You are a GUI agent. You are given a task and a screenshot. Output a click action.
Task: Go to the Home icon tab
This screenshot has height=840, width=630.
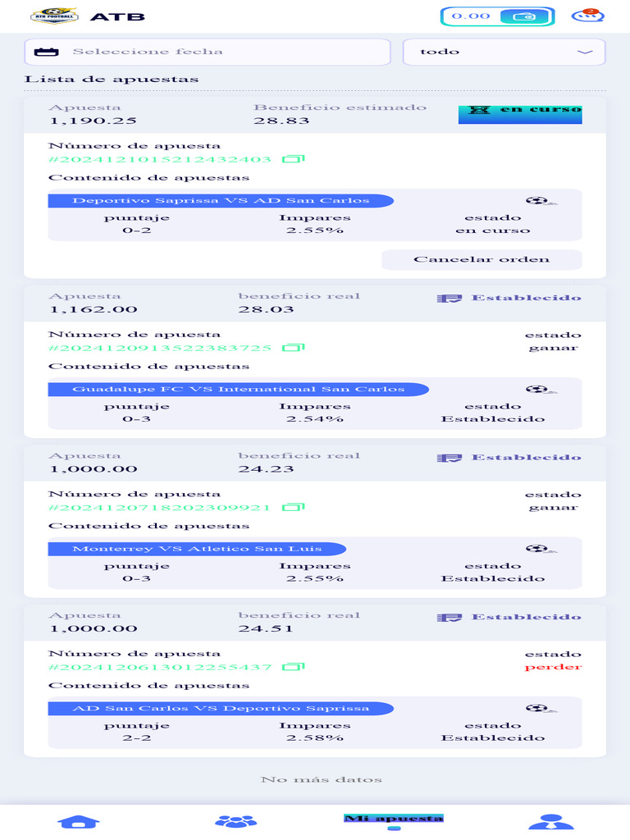[x=78, y=821]
